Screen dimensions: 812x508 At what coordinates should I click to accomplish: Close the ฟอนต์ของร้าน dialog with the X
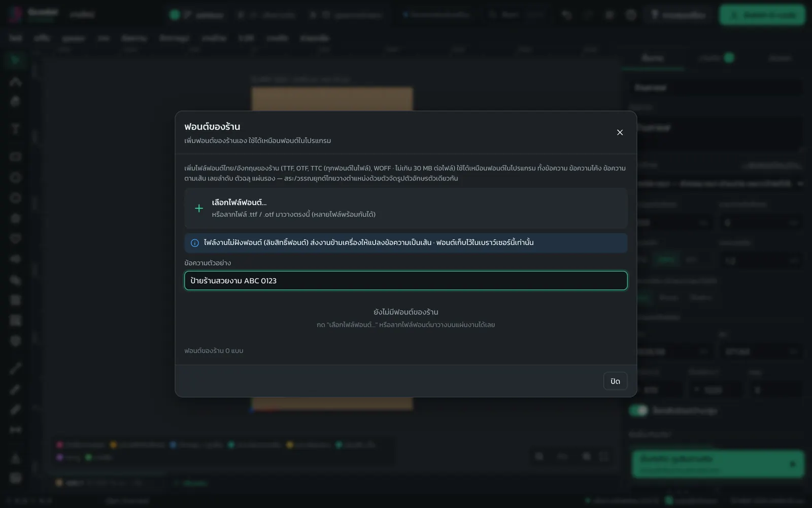620,132
